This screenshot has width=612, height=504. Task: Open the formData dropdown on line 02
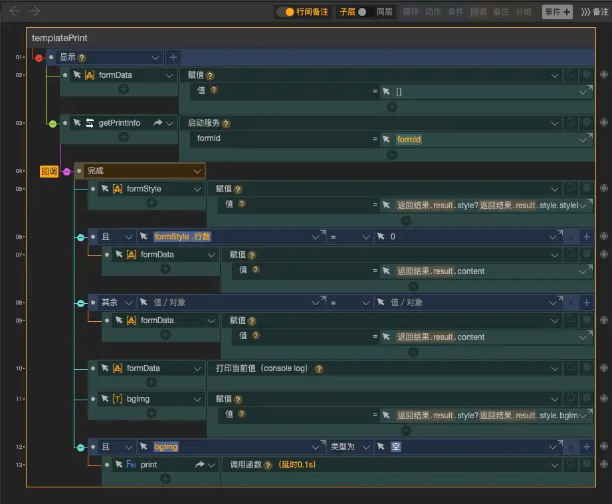[169, 75]
